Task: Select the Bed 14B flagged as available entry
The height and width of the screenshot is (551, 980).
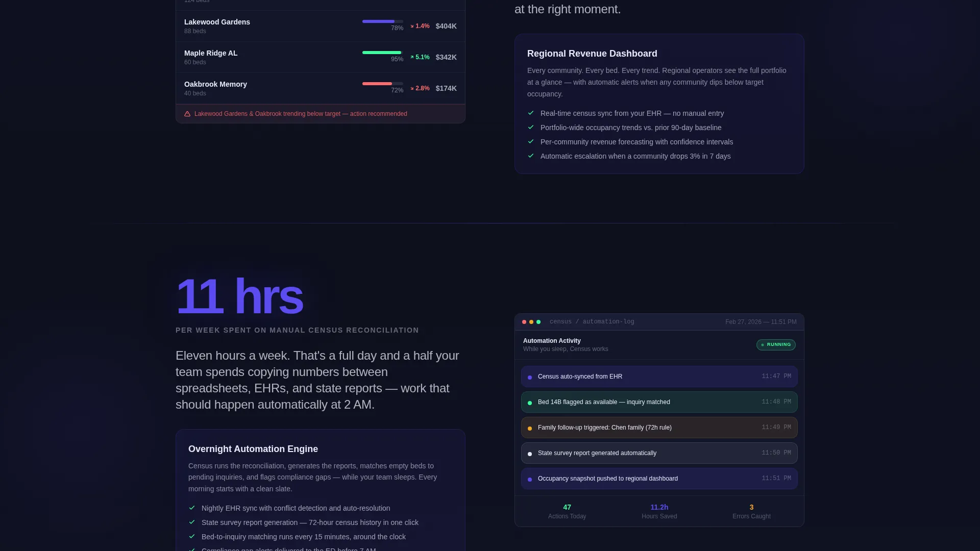Action: pos(659,402)
